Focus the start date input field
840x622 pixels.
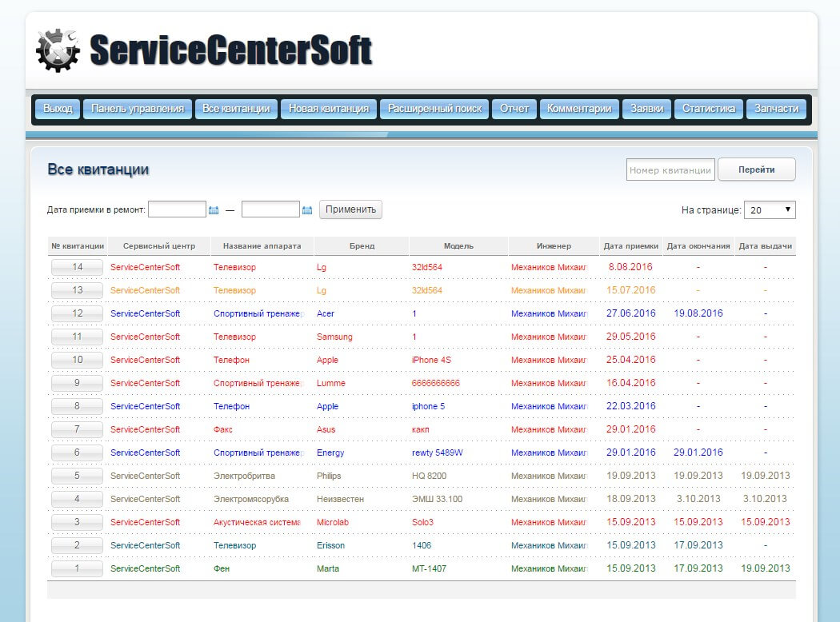point(177,209)
